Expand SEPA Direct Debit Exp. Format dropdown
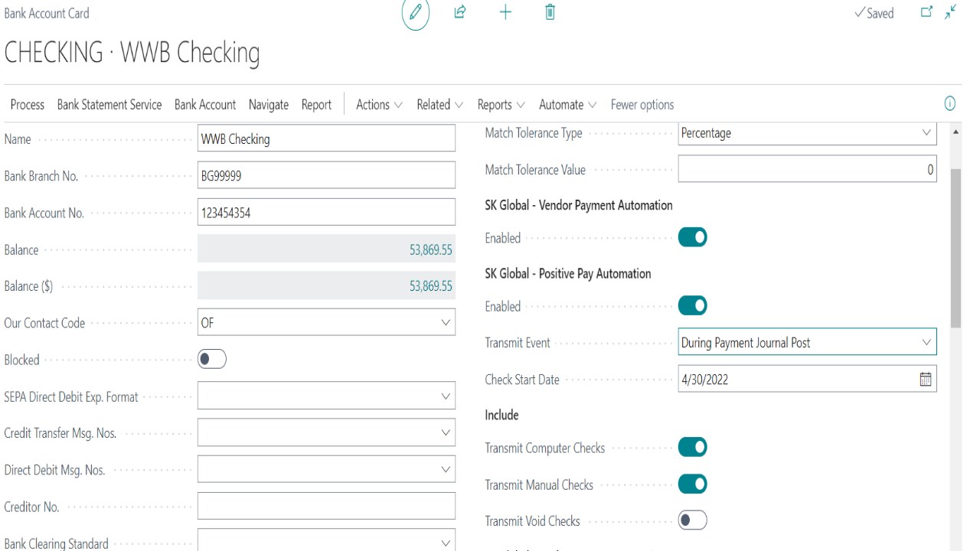The image size is (980, 551). pyautogui.click(x=446, y=396)
